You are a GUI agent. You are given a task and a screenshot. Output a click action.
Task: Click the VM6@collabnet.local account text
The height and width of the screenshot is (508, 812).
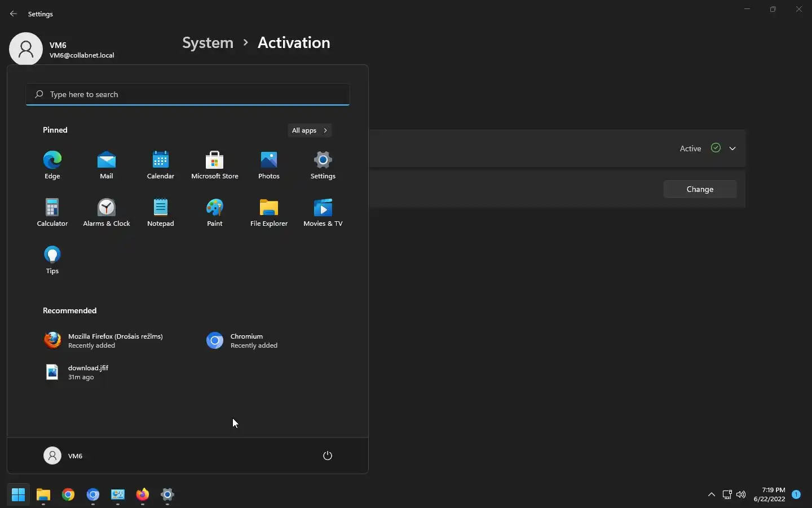[82, 55]
